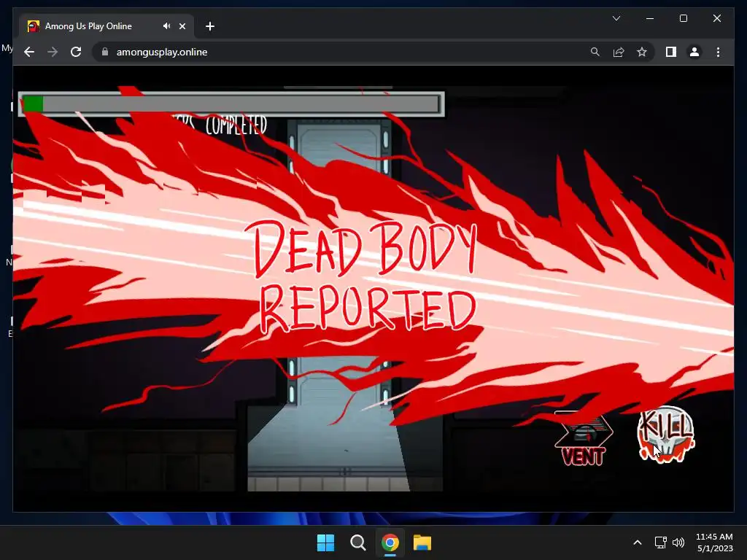Open network settings in system tray
Screen dimensions: 747x560
(660, 542)
